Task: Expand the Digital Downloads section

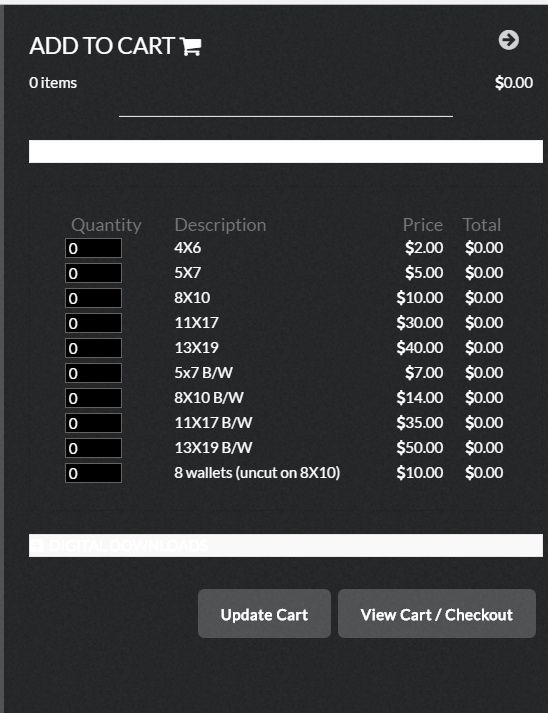Action: (x=286, y=545)
